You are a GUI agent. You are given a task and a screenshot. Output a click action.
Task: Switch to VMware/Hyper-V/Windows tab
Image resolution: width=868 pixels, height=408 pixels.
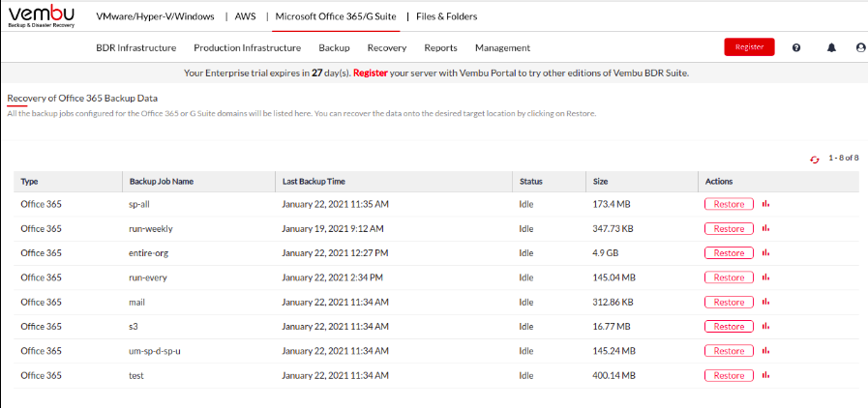point(155,16)
